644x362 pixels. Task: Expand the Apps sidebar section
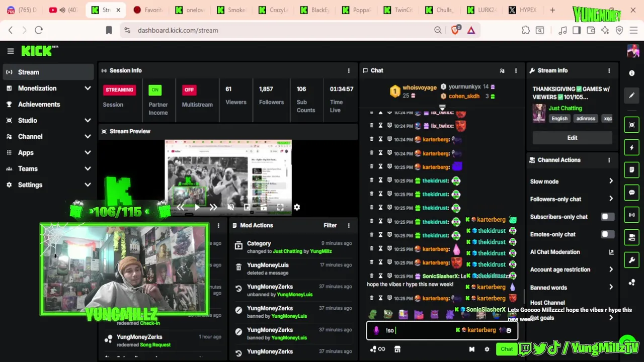(88, 153)
